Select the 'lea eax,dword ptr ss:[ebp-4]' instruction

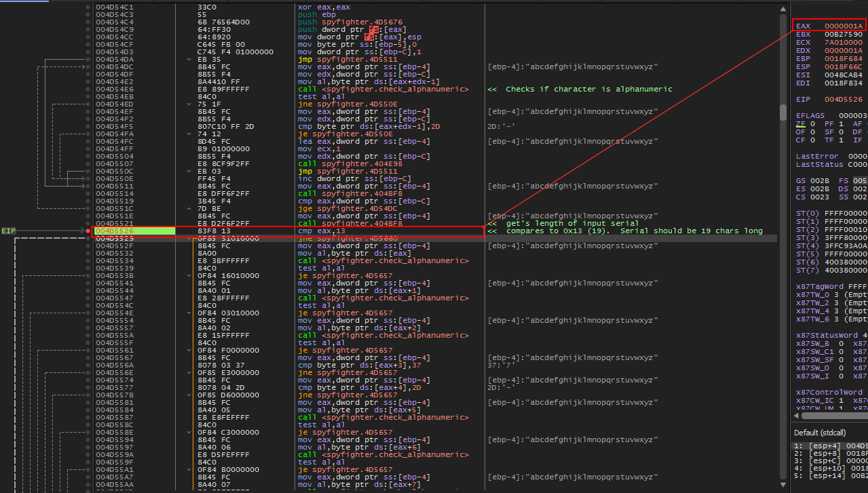point(364,141)
